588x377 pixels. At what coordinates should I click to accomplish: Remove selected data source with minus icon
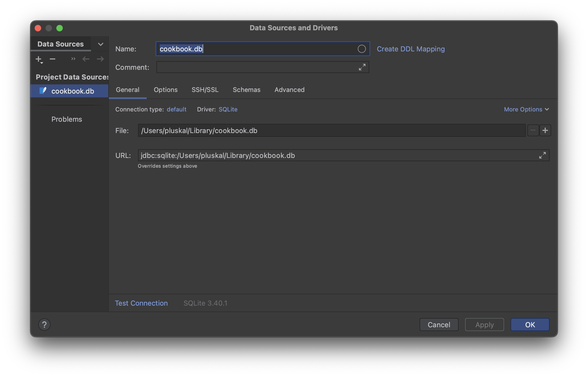(53, 59)
